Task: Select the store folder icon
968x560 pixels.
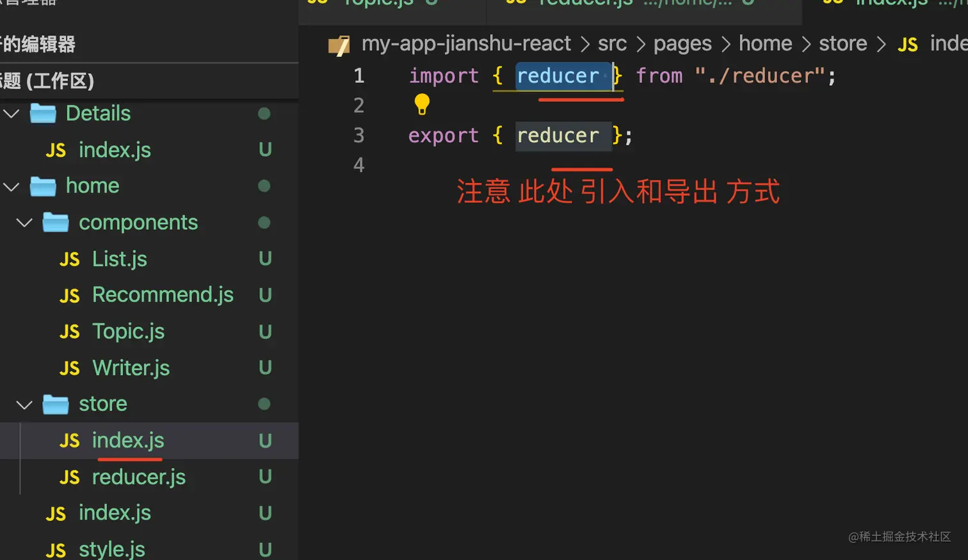Action: [x=56, y=404]
